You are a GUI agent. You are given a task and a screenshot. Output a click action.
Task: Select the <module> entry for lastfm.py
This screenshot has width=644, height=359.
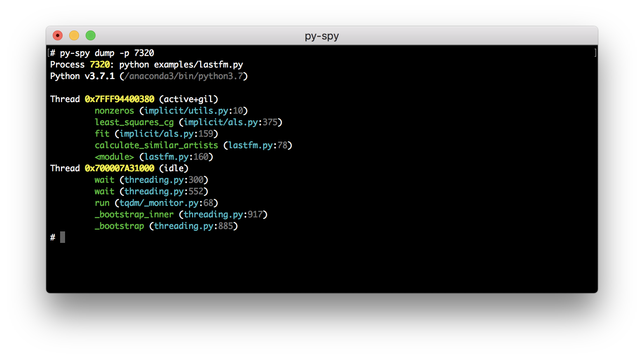[114, 156]
